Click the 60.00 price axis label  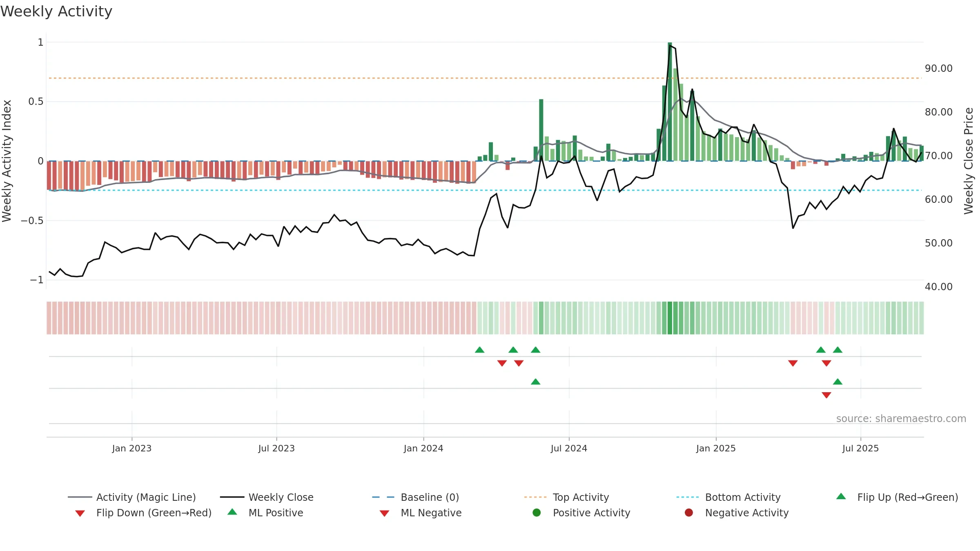[x=939, y=200]
